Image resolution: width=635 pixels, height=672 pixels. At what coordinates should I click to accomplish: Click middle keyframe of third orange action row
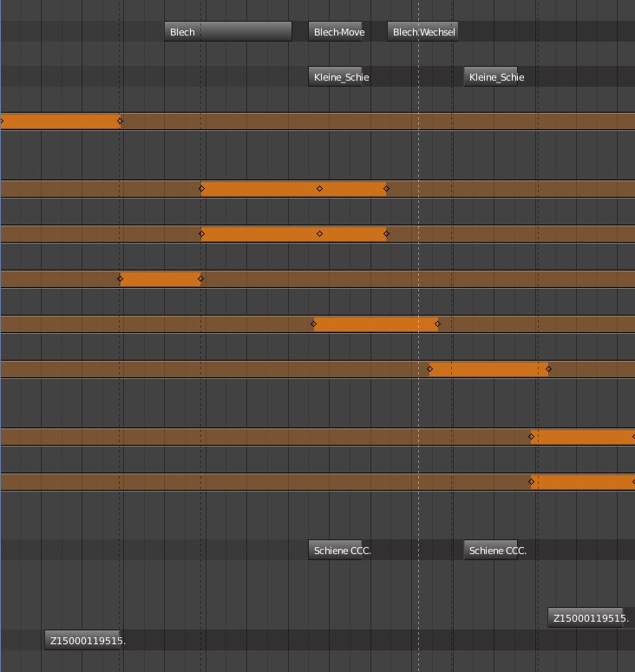319,233
